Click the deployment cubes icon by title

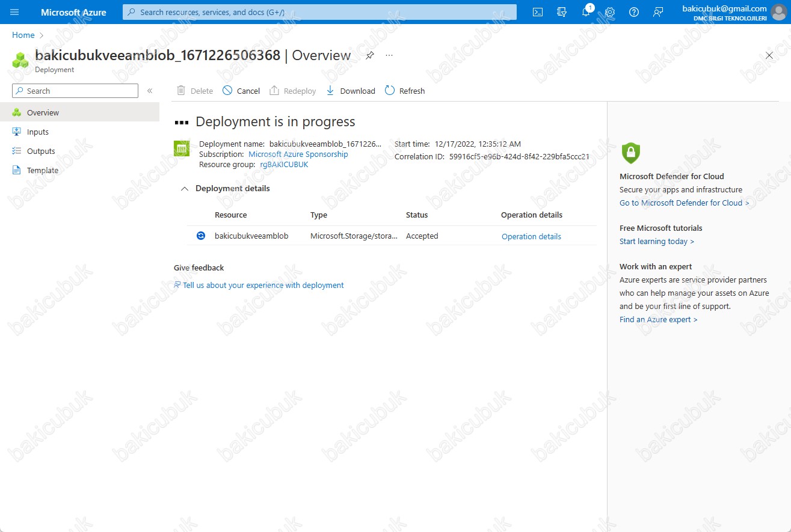pyautogui.click(x=20, y=60)
